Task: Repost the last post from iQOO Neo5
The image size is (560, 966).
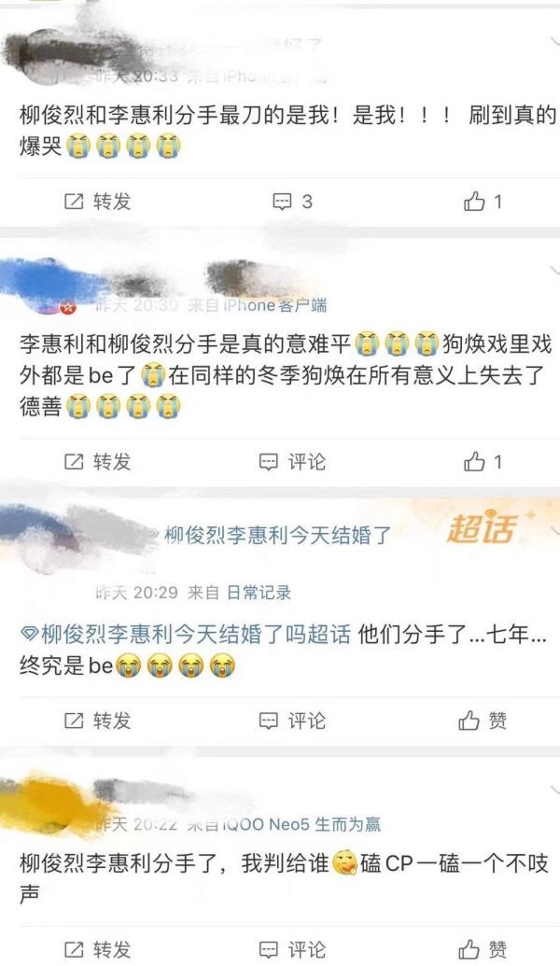Action: coord(98,949)
